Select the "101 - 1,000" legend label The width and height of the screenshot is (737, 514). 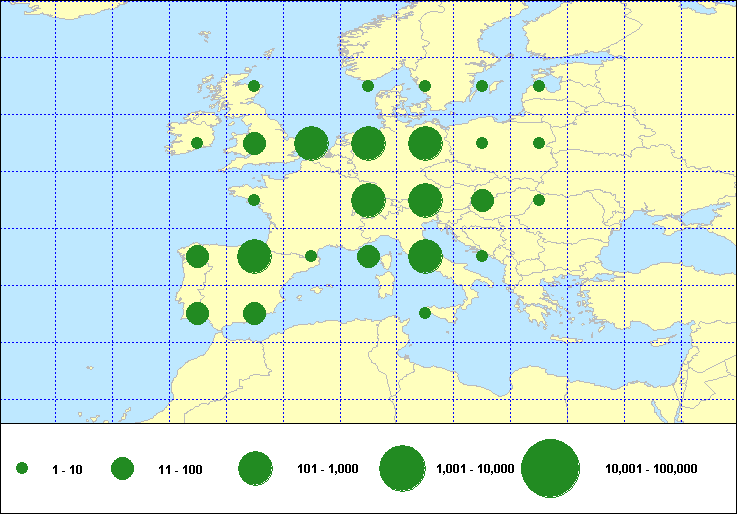pos(320,469)
